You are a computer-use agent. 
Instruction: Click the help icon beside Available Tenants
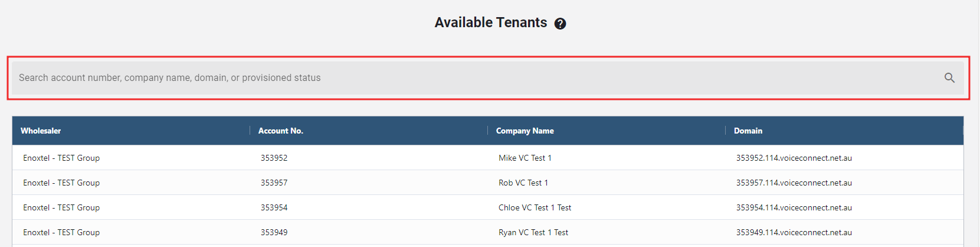click(560, 24)
